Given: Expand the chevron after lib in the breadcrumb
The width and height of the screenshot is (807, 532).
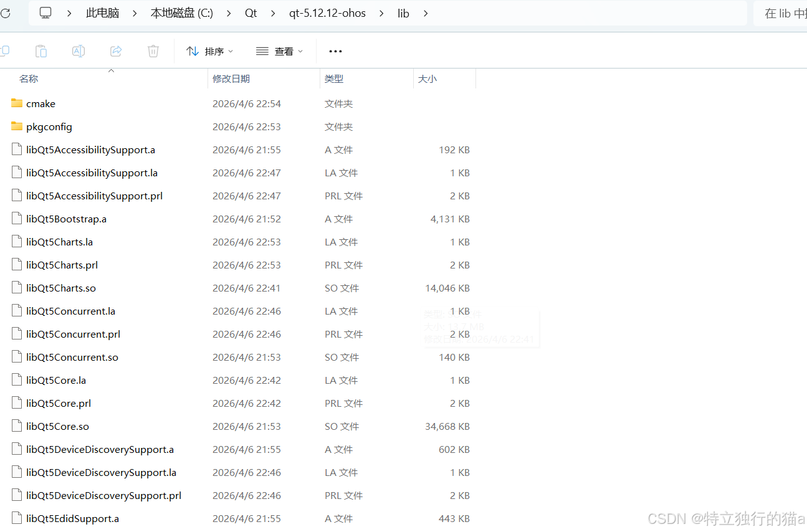Looking at the screenshot, I should pyautogui.click(x=426, y=13).
